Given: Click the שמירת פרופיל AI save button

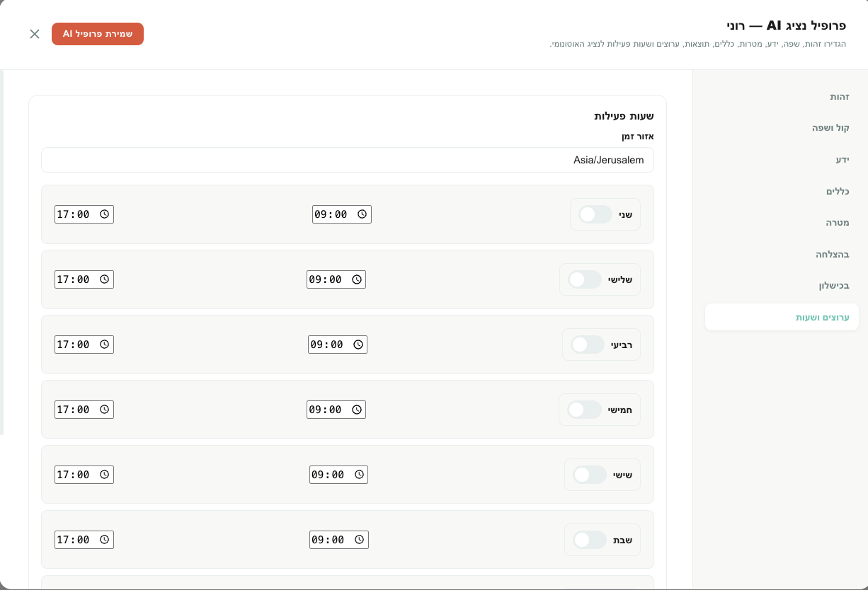Looking at the screenshot, I should (x=98, y=34).
